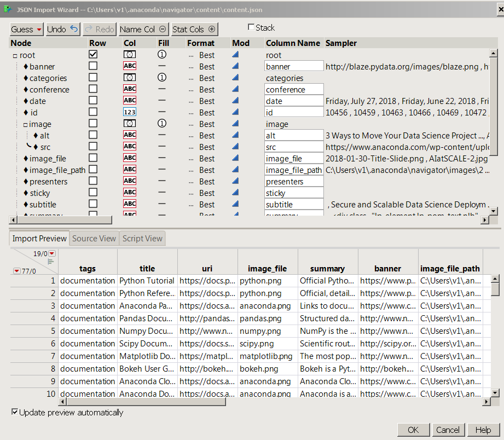Click the camera col icon for image node
Viewport: 504px width, 440px height.
130,124
